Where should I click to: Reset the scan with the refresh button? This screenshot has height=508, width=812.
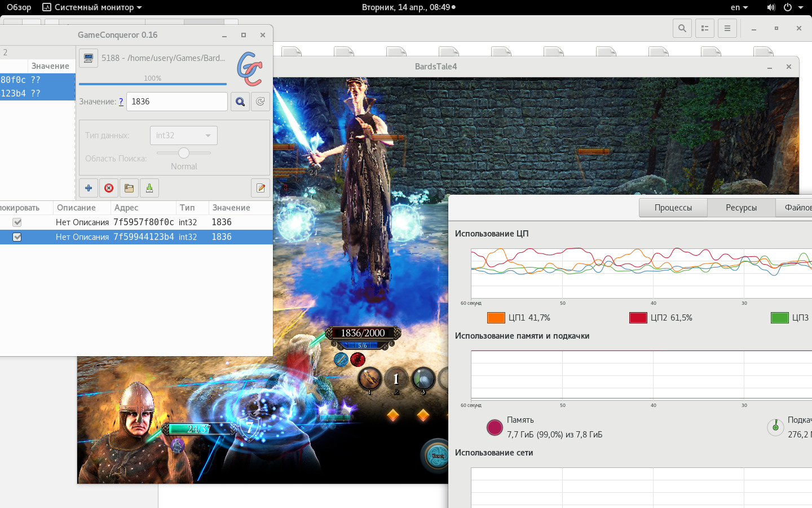tap(260, 102)
